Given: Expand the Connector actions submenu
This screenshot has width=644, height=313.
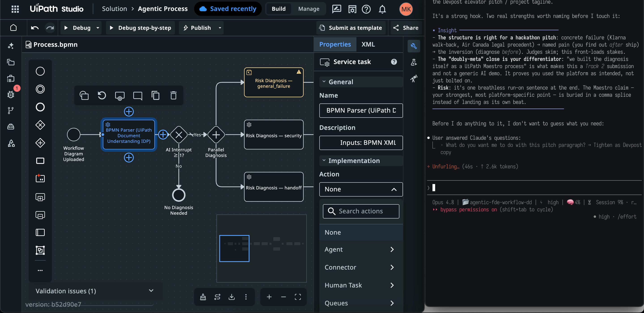Looking at the screenshot, I should [361, 267].
